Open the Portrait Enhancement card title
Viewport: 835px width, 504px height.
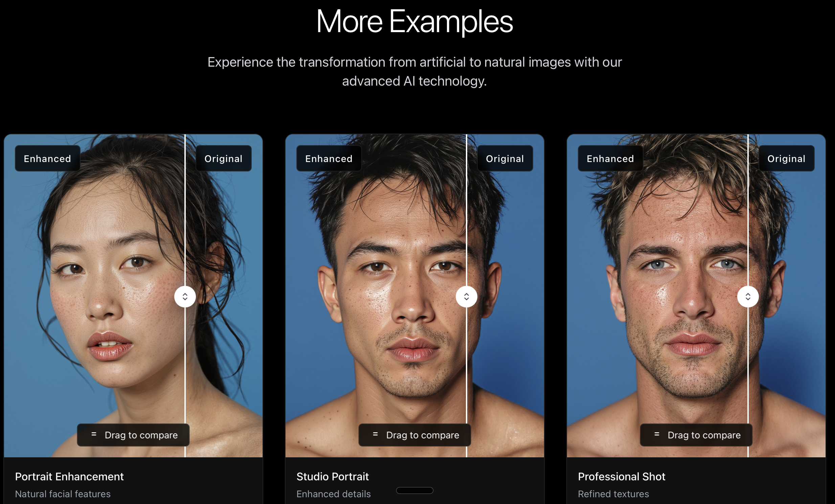[x=69, y=477]
